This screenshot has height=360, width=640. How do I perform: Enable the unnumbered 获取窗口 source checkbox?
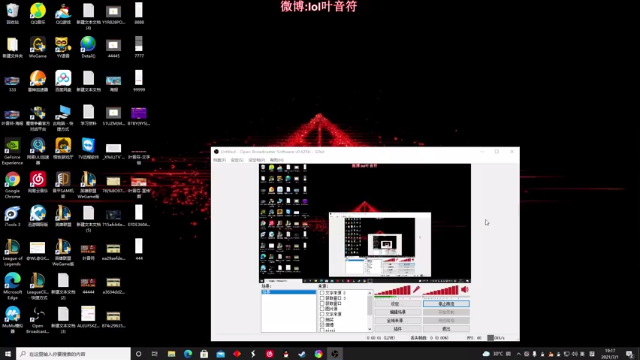(322, 304)
